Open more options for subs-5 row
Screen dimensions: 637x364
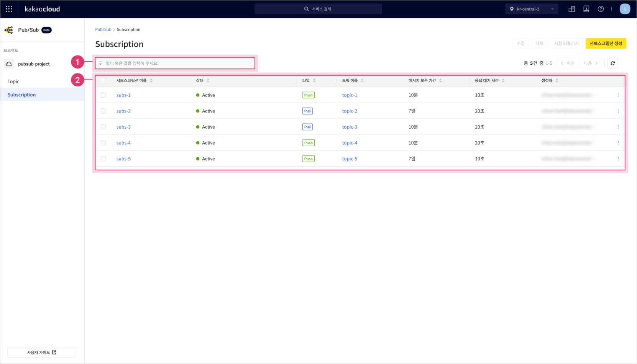pyautogui.click(x=618, y=158)
